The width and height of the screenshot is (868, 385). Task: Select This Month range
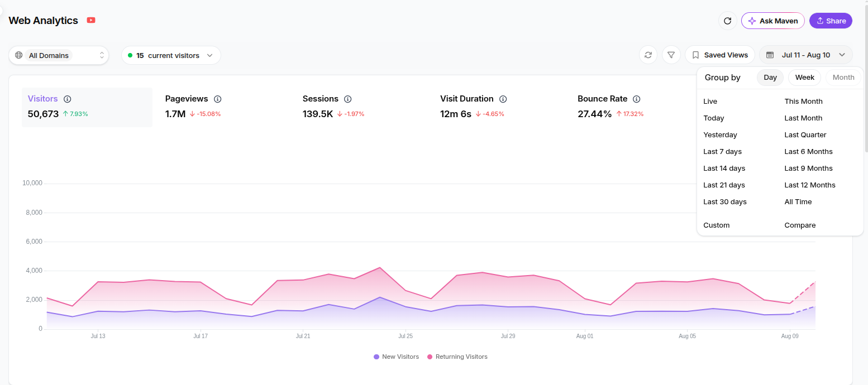pyautogui.click(x=804, y=102)
